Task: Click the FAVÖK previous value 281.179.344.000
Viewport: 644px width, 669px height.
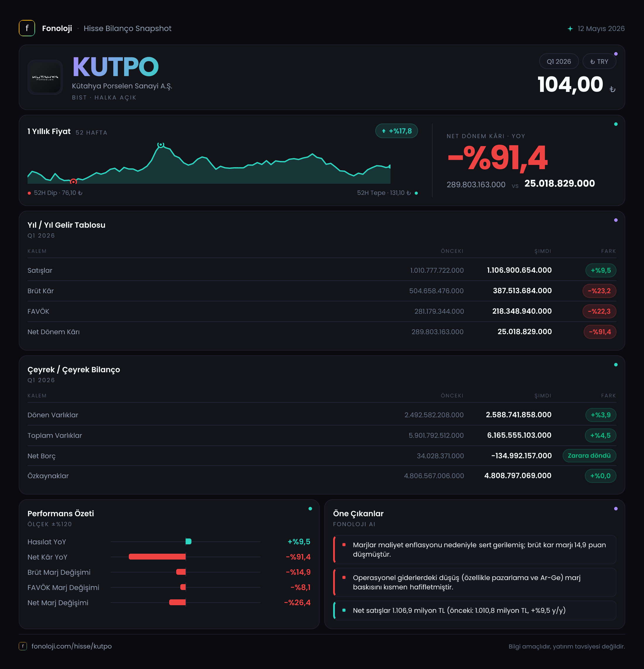Action: click(439, 311)
